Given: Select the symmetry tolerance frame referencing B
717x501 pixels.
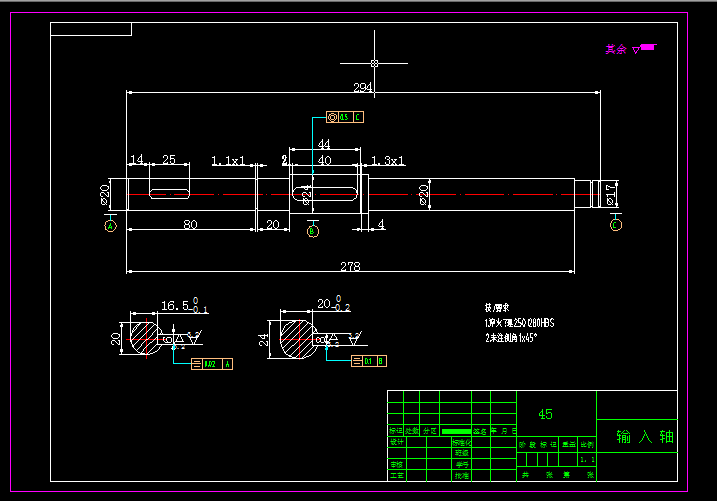Looking at the screenshot, I should (x=369, y=361).
